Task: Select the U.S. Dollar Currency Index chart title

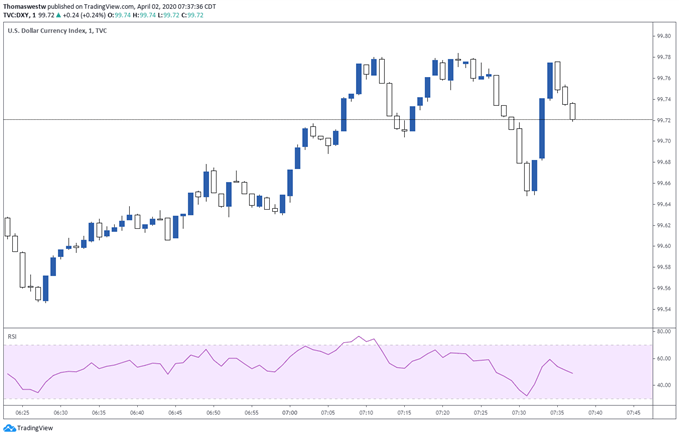Action: pos(57,31)
